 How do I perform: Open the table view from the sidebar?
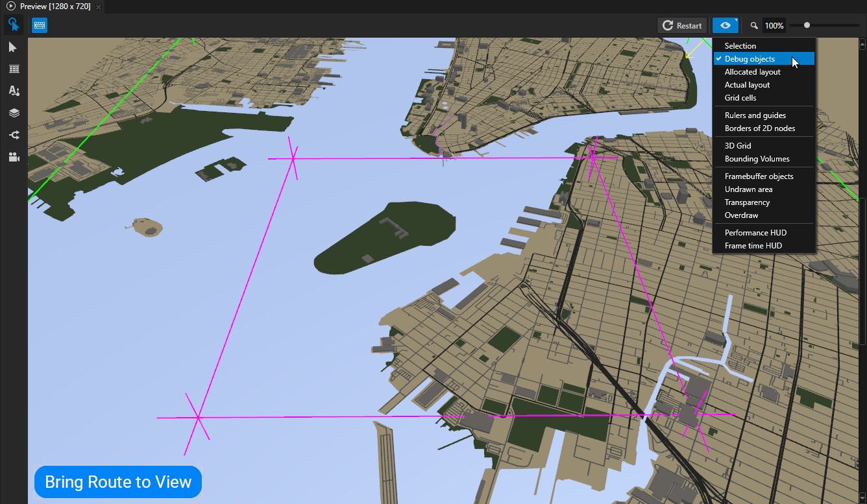coord(14,69)
